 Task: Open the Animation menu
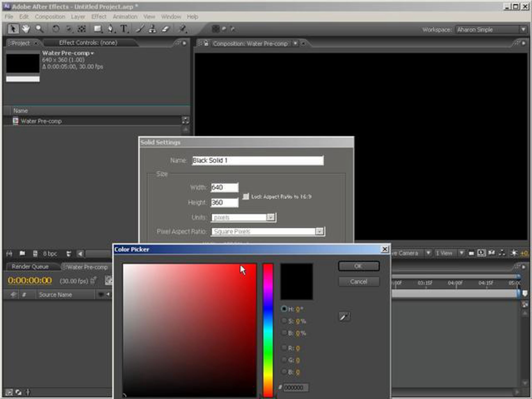pos(125,17)
